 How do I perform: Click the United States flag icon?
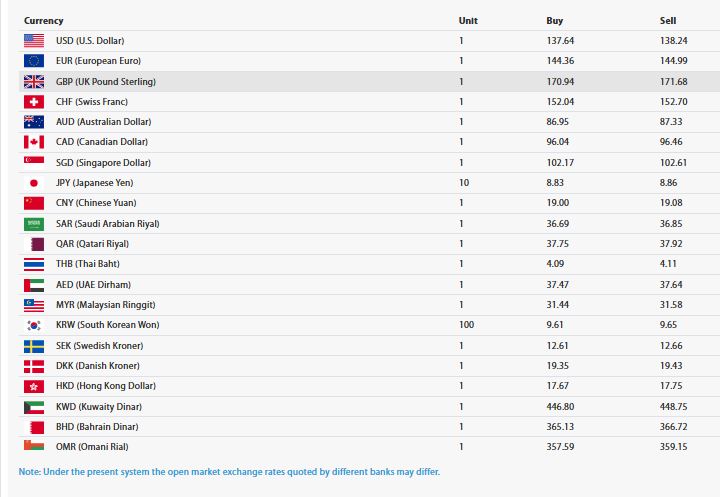click(x=34, y=41)
